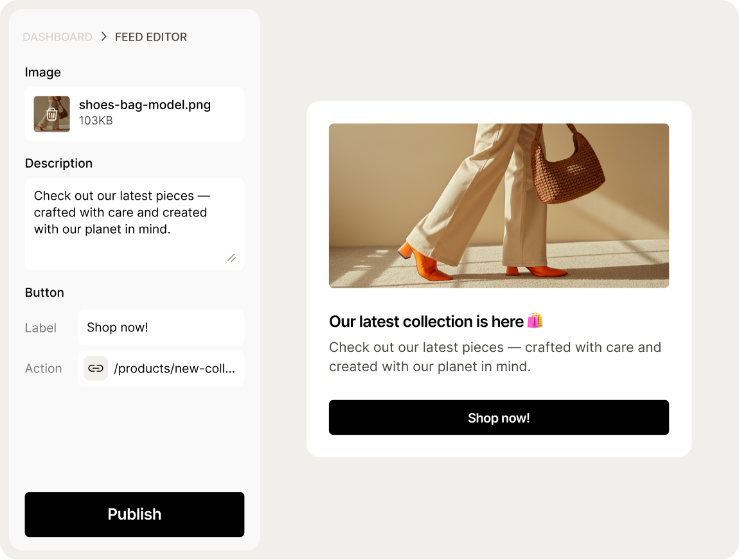The height and width of the screenshot is (560, 739).
Task: Click the shopping bags emoji in preview
Action: coord(535,321)
